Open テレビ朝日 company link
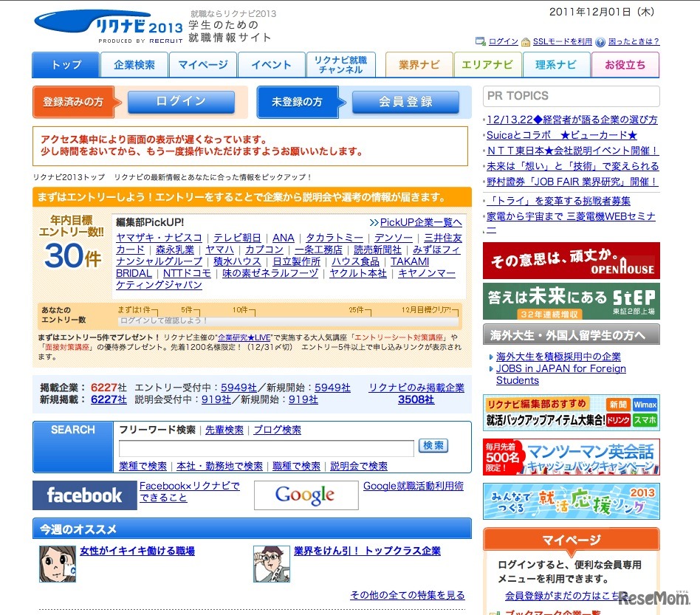This screenshot has width=700, height=615. (237, 238)
